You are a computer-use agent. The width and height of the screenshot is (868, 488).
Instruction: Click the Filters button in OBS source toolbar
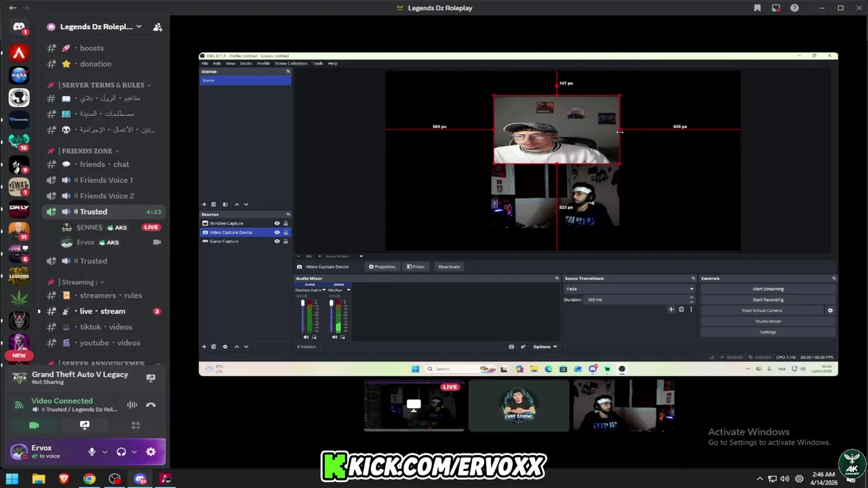tap(416, 266)
